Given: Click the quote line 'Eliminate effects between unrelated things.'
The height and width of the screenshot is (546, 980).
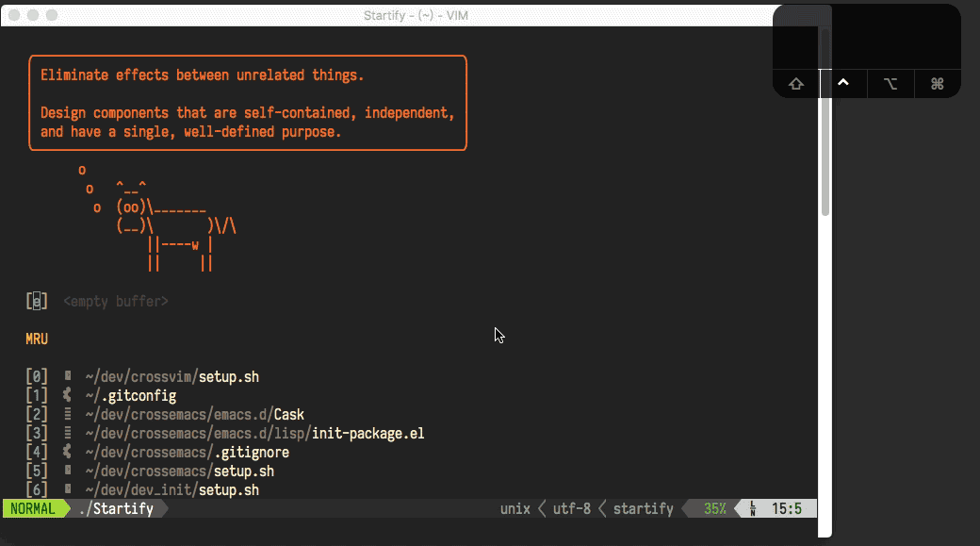Looking at the screenshot, I should pyautogui.click(x=202, y=75).
